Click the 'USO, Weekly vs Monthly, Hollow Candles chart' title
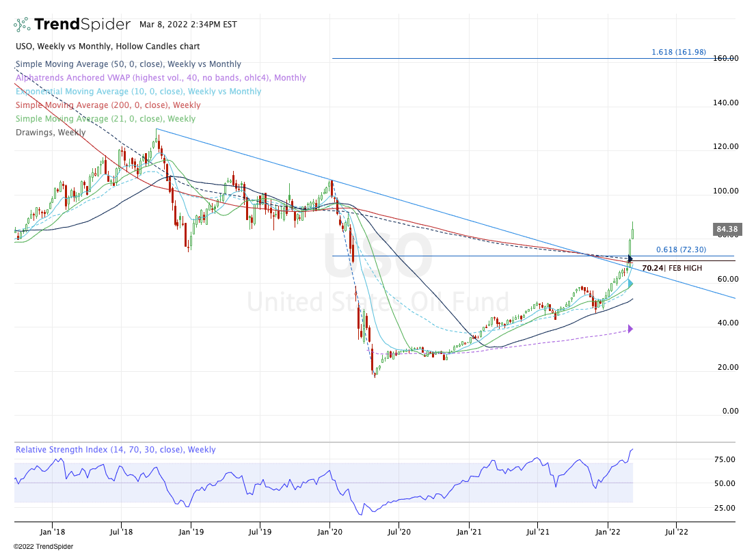The height and width of the screenshot is (553, 756). [x=107, y=46]
